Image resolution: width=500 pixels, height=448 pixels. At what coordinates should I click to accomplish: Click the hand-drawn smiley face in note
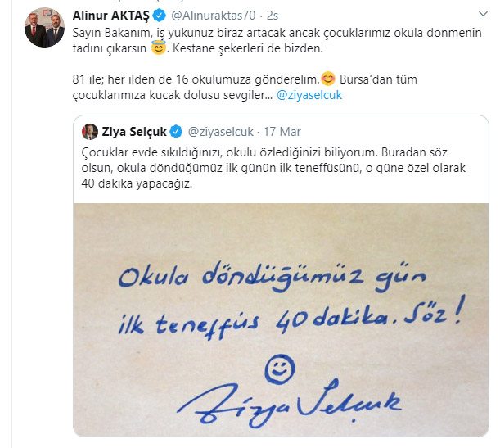pyautogui.click(x=280, y=369)
